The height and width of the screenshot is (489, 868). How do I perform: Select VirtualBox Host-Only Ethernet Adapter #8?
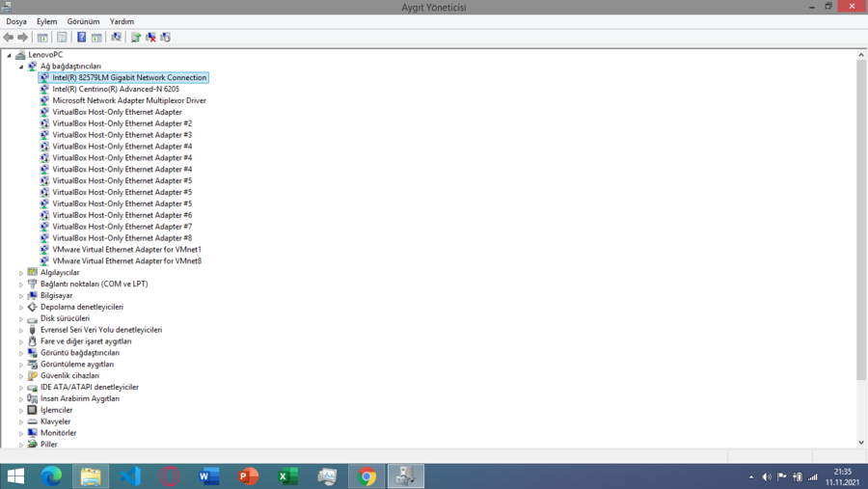pos(122,238)
